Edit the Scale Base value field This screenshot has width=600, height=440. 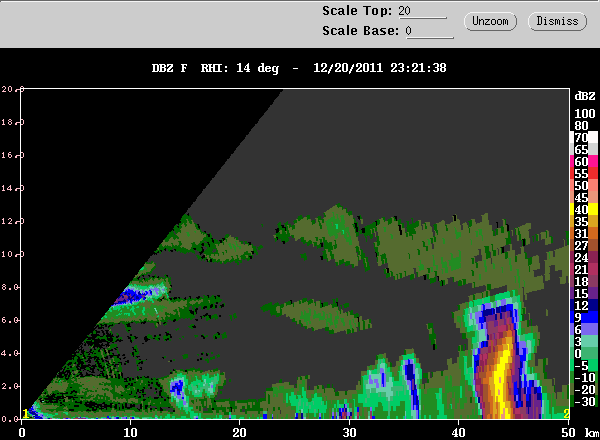pos(429,31)
